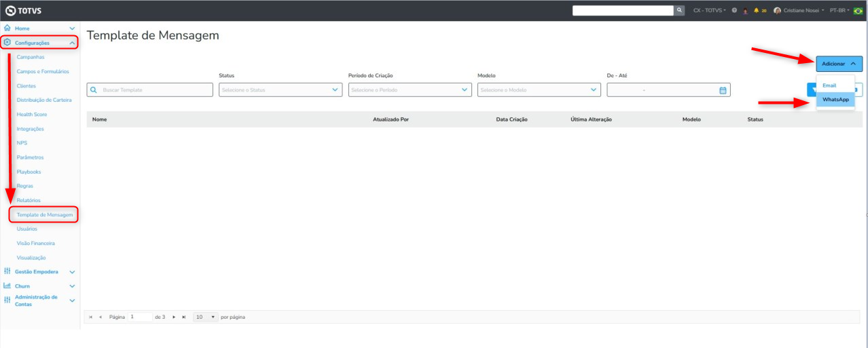Select WhatsApp from Adicionar menu
The height and width of the screenshot is (348, 868).
coord(836,99)
